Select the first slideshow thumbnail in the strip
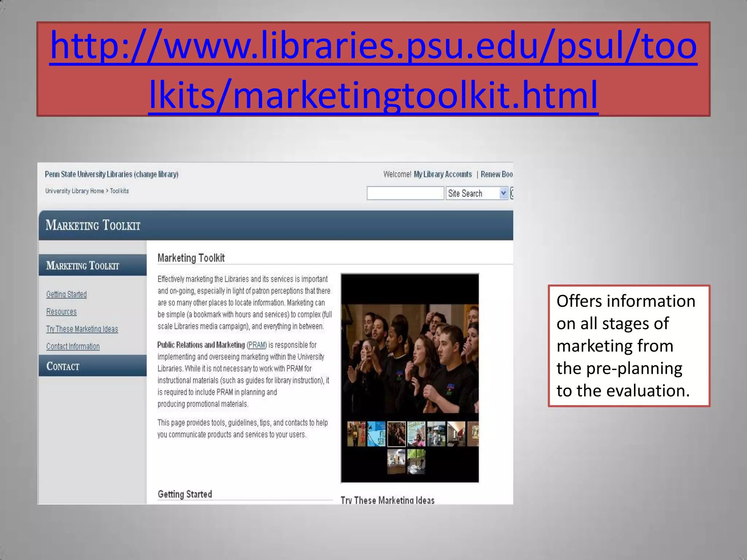 [x=356, y=434]
